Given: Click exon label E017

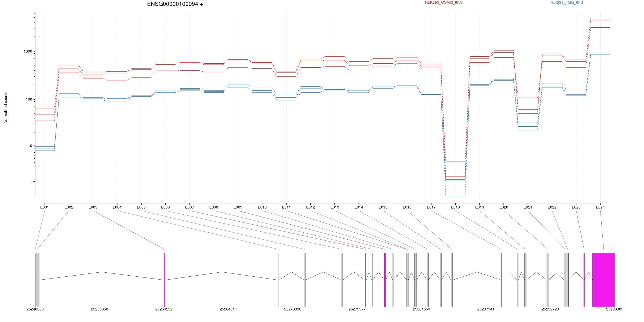Looking at the screenshot, I should (431, 207).
